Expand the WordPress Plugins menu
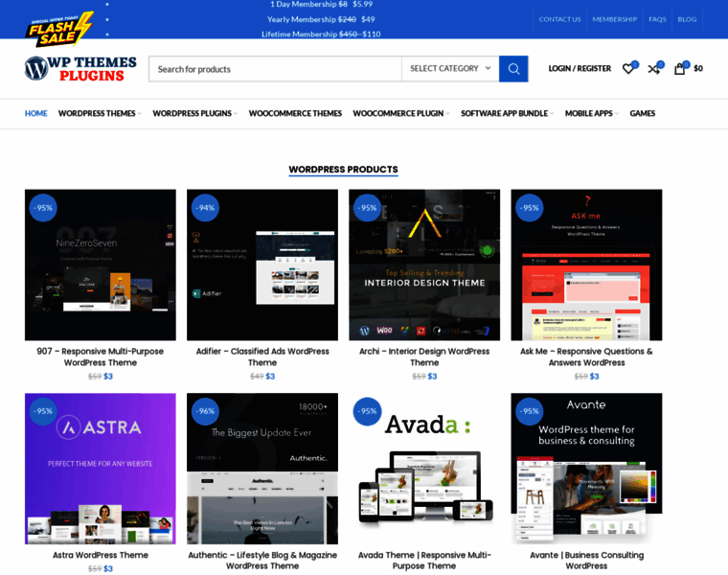 pos(194,113)
